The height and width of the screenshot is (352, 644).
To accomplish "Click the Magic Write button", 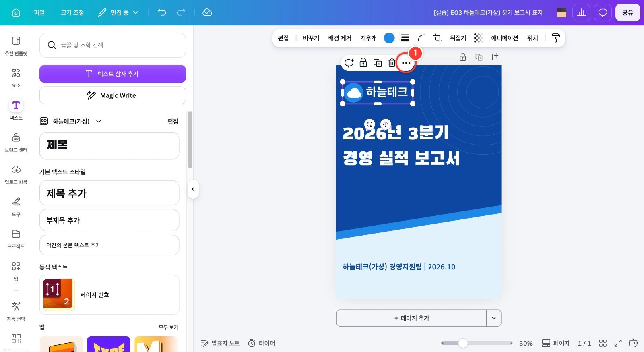I will 113,95.
